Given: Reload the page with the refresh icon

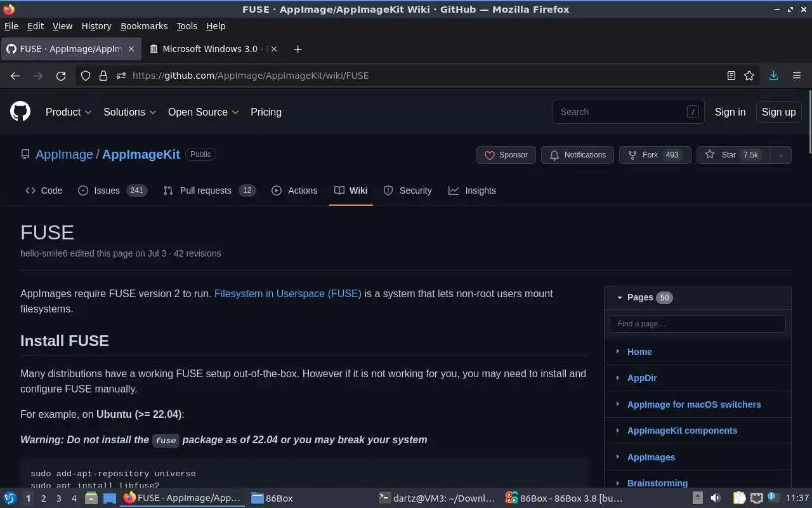Looking at the screenshot, I should pos(61,76).
